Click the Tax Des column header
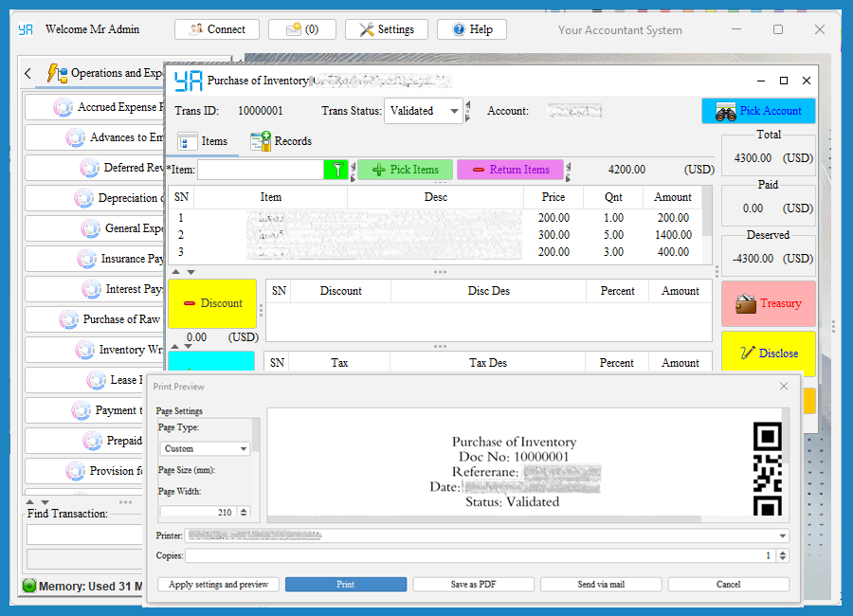The image size is (853, 616). [488, 363]
